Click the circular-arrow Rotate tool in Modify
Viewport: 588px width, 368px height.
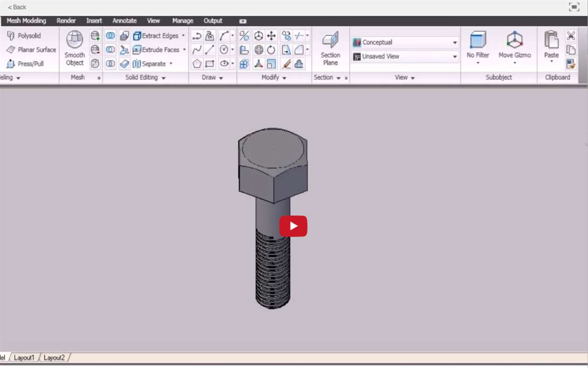pos(271,50)
